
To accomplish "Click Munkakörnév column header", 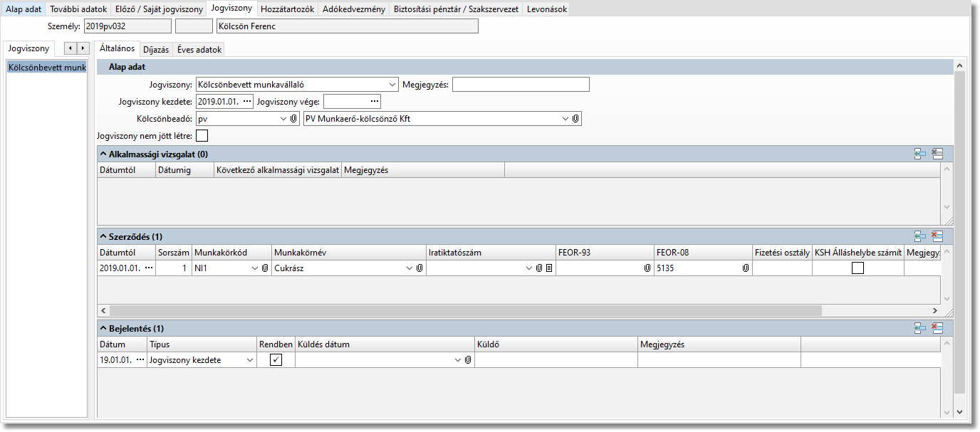I will [x=348, y=253].
